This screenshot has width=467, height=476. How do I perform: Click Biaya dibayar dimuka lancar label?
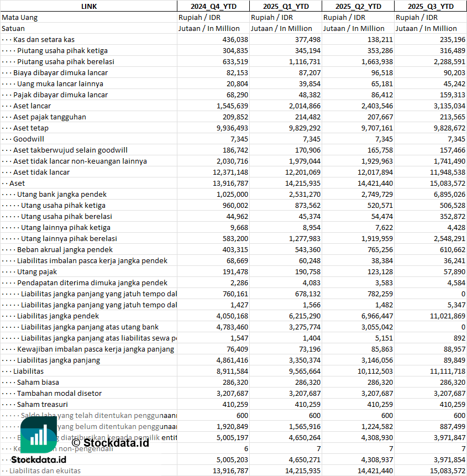pyautogui.click(x=60, y=73)
